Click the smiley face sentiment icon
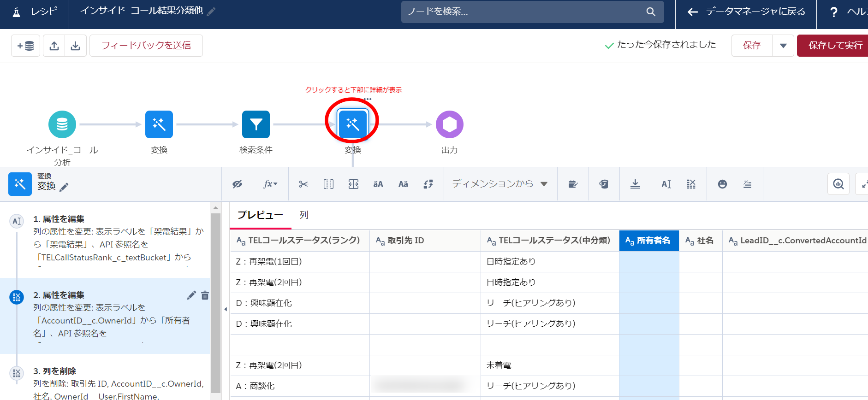The image size is (868, 400). 722,184
